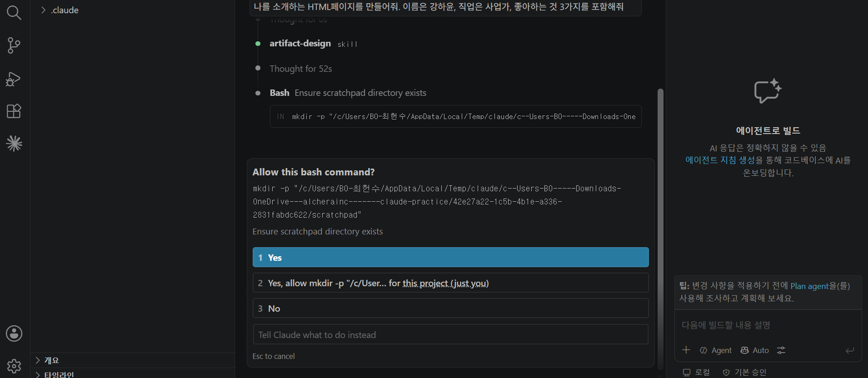
Task: Open the Claude Code starburst icon
Action: [x=14, y=144]
